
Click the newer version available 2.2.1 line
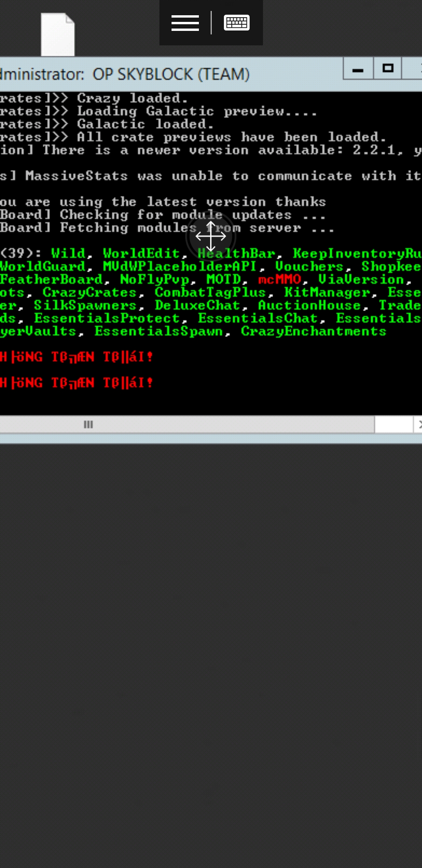(211, 150)
